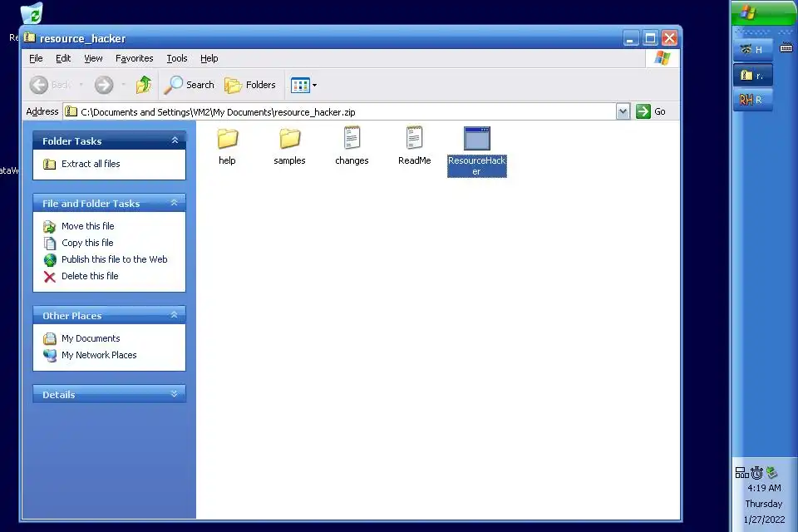Screen dimensions: 798x532
Task: Switch to resource_hacker zip taskbar button
Action: click(753, 76)
